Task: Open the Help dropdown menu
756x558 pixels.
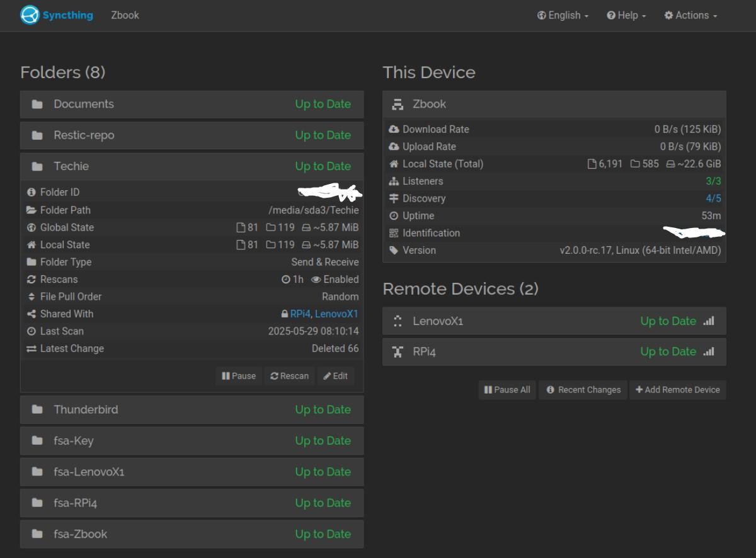Action: click(x=626, y=16)
